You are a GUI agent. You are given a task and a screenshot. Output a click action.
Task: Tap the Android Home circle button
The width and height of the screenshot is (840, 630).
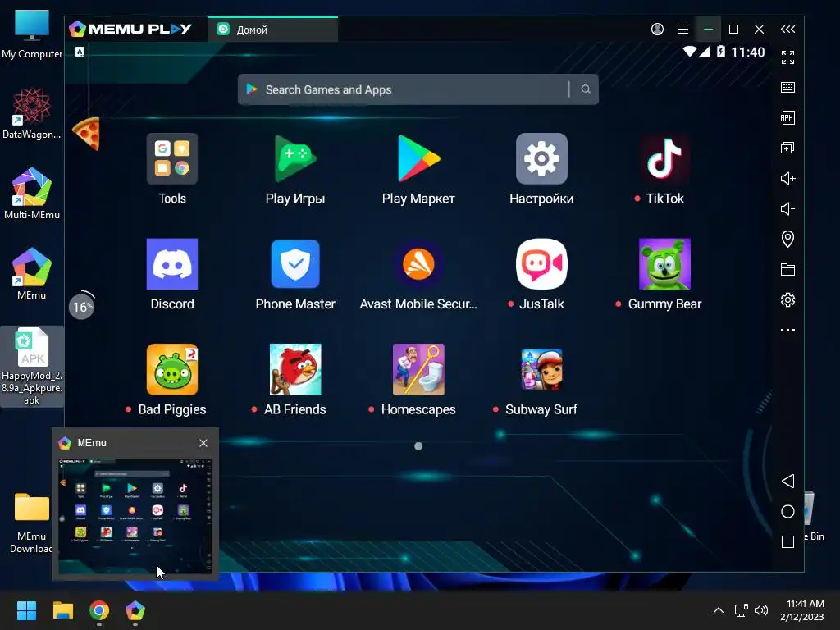point(787,512)
